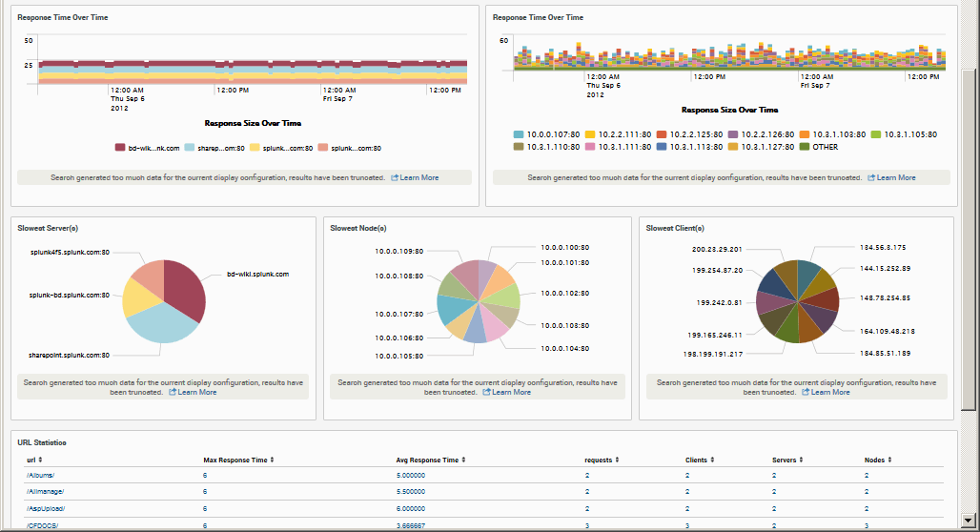The height and width of the screenshot is (532, 980).
Task: Toggle OTHER legend swatch
Action: pos(805,147)
